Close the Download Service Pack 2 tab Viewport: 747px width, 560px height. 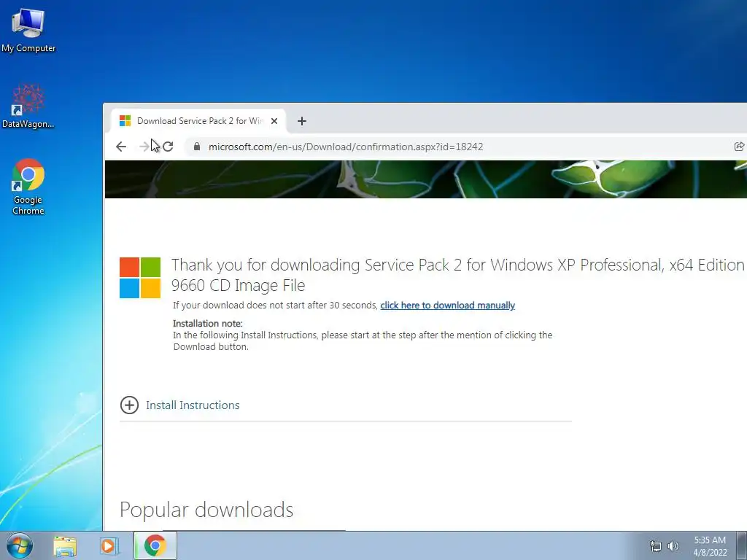(274, 121)
